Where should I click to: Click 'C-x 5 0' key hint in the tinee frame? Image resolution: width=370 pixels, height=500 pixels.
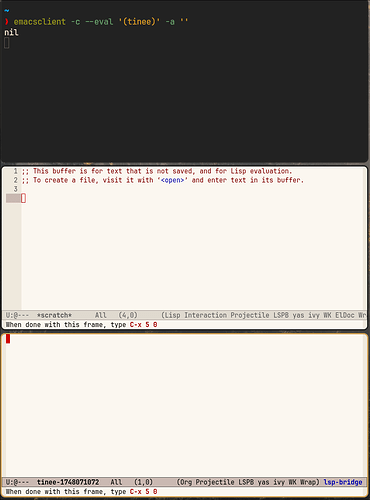pyautogui.click(x=143, y=492)
